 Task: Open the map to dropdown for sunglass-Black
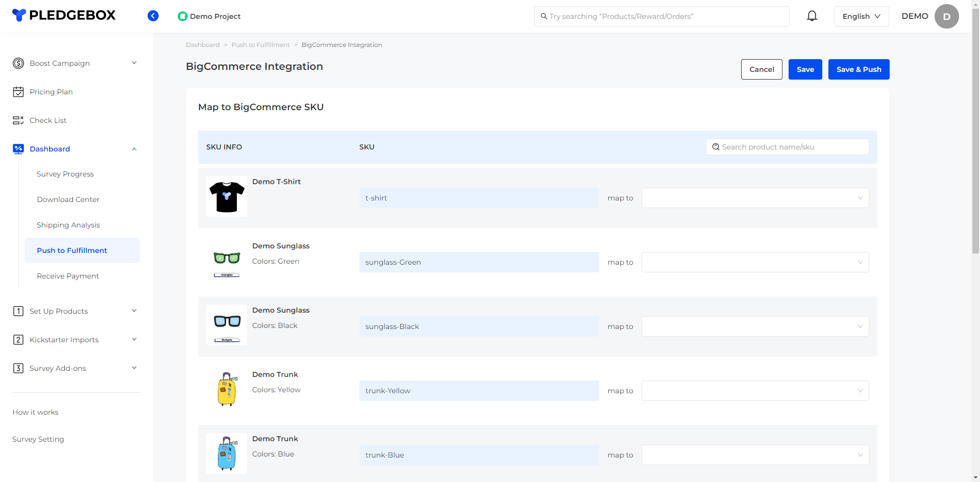click(755, 326)
